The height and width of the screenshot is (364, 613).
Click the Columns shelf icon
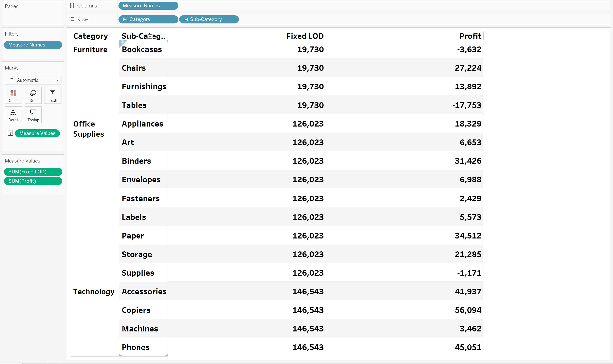coord(72,5)
